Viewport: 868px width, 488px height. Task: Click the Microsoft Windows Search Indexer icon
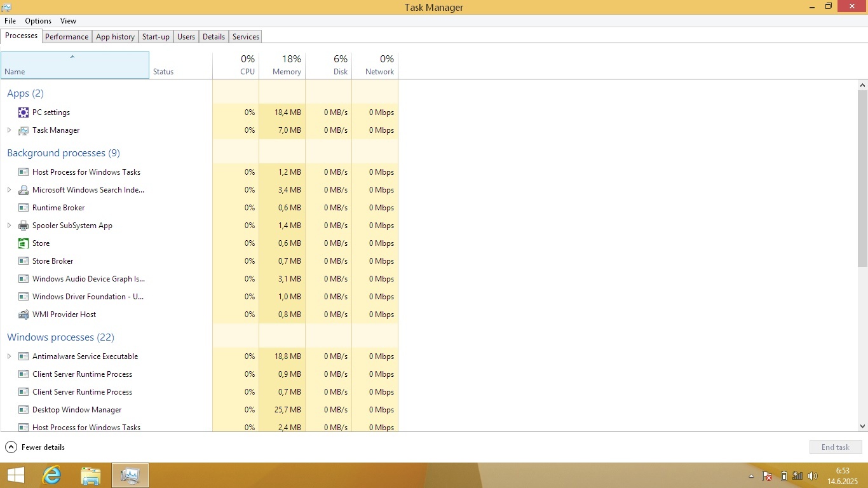(x=24, y=190)
